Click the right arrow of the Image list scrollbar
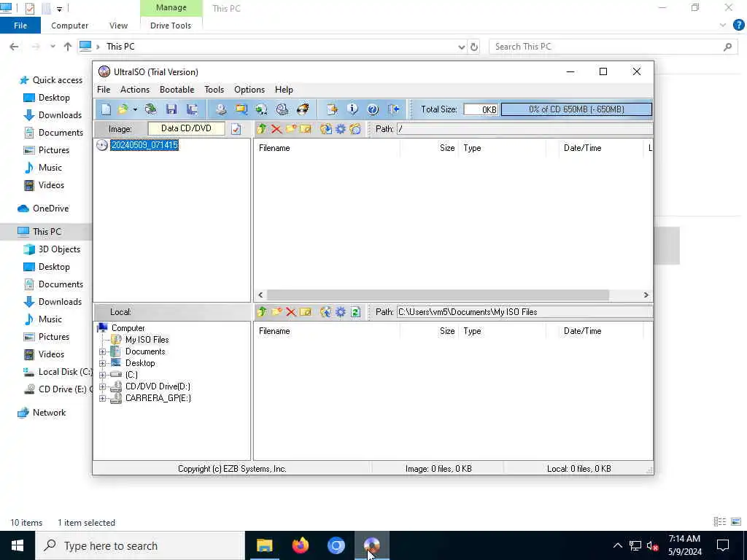This screenshot has width=747, height=560. (646, 295)
